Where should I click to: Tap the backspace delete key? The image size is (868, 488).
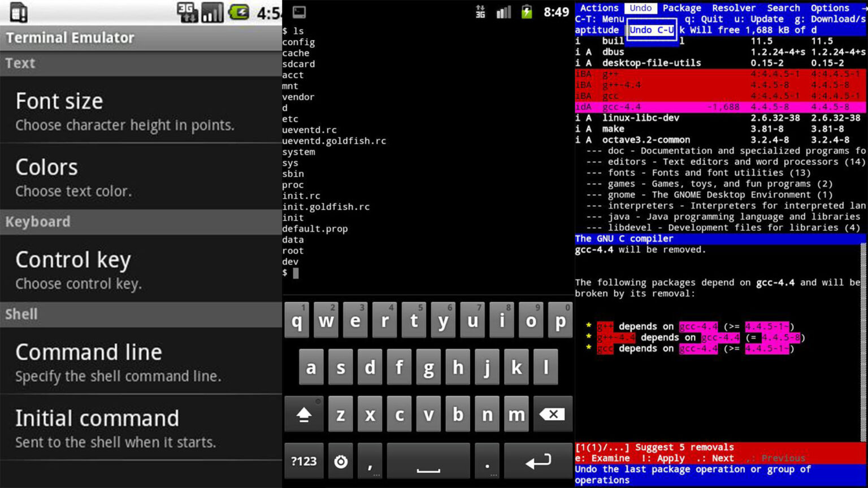(552, 415)
